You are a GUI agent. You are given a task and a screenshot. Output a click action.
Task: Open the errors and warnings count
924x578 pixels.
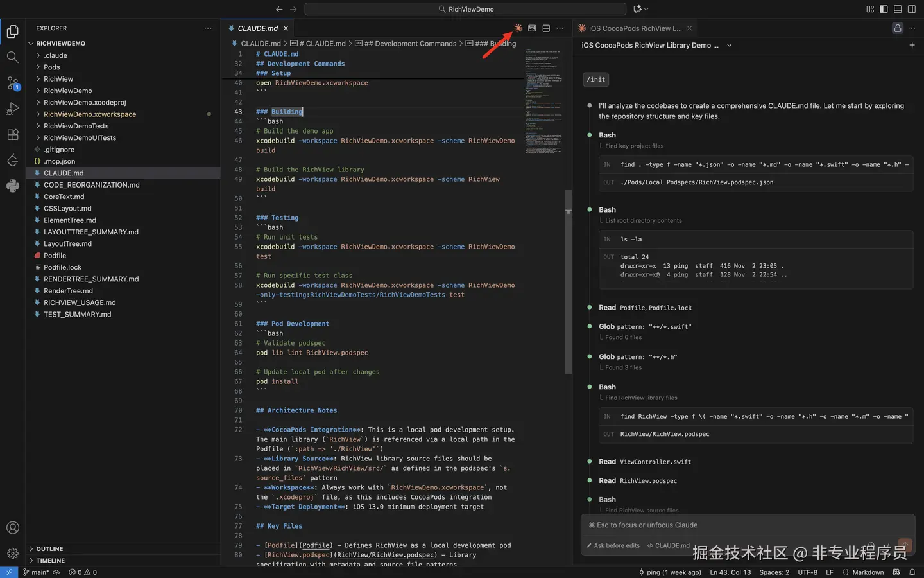[x=83, y=572]
